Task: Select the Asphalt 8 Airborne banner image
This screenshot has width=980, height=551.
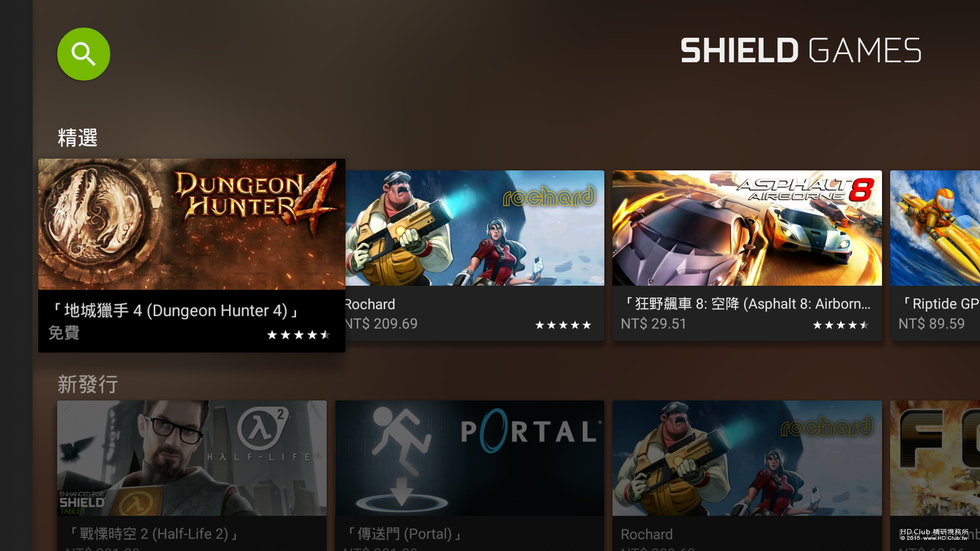Action: click(x=747, y=228)
